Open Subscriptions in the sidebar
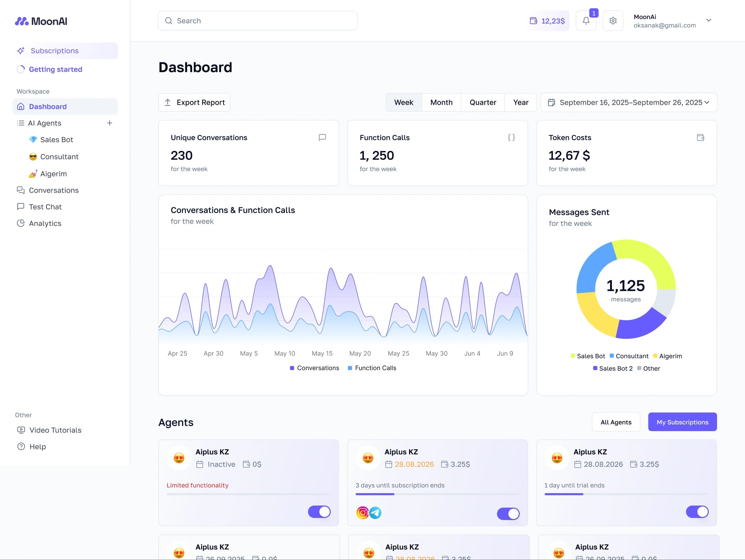The height and width of the screenshot is (560, 745). point(65,51)
